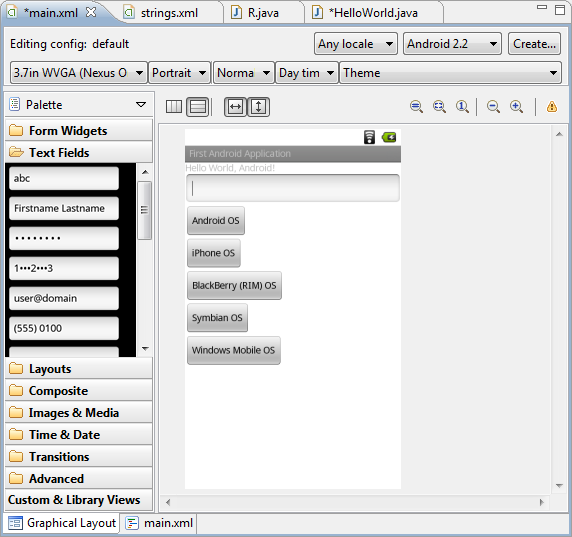Toggle fill width (horizontal arrows) button
Screen dimensions: 572x537
[x=235, y=107]
